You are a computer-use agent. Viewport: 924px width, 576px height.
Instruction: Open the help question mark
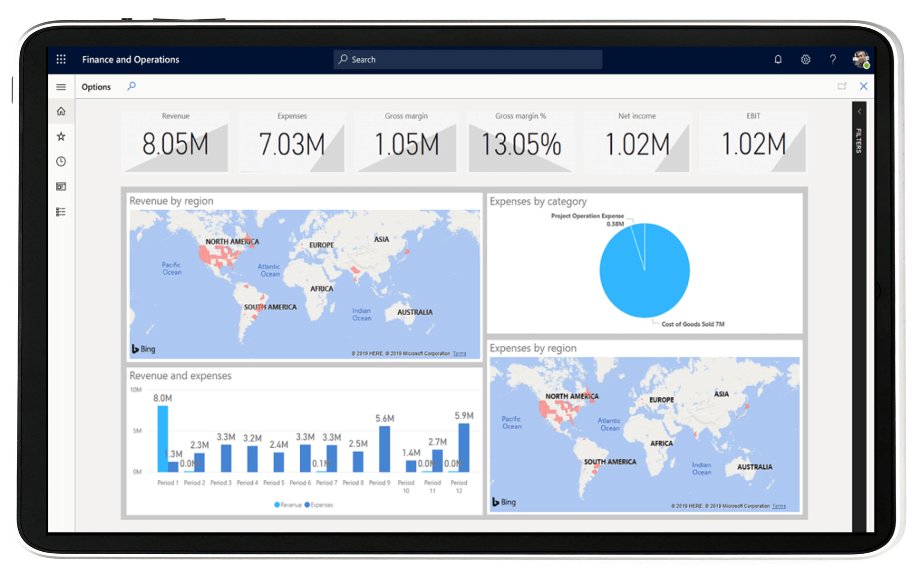(x=832, y=60)
